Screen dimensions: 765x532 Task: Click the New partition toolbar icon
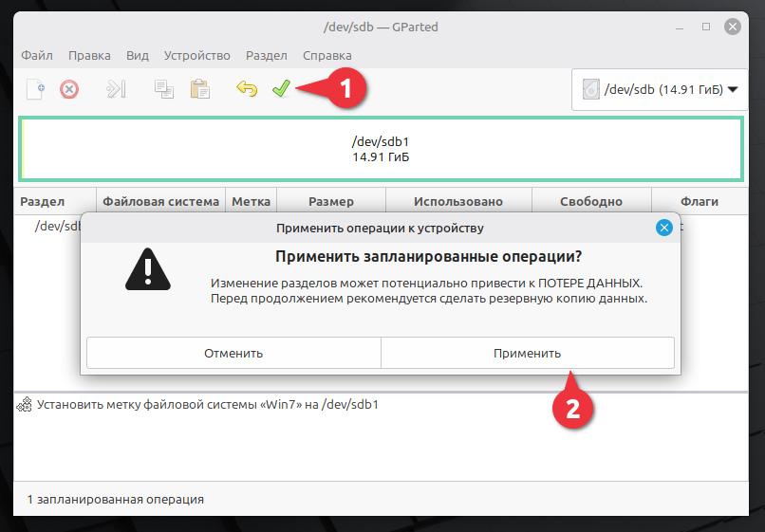(36, 89)
